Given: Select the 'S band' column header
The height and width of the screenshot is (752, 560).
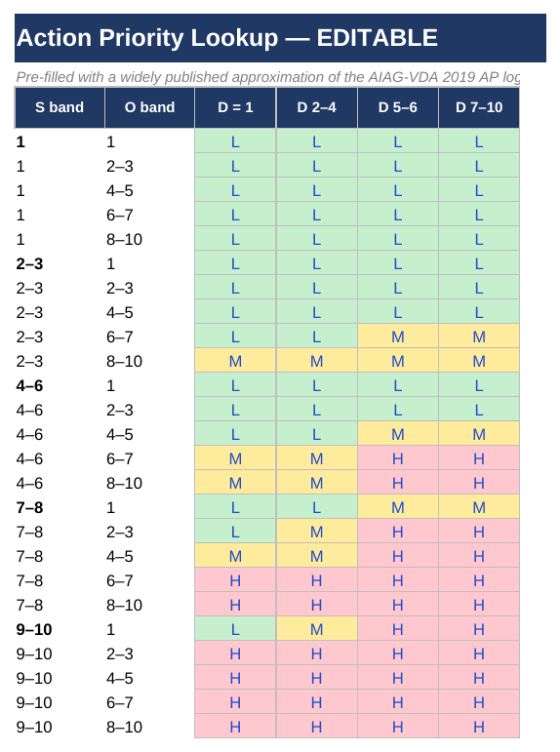Looking at the screenshot, I should pos(60,107).
